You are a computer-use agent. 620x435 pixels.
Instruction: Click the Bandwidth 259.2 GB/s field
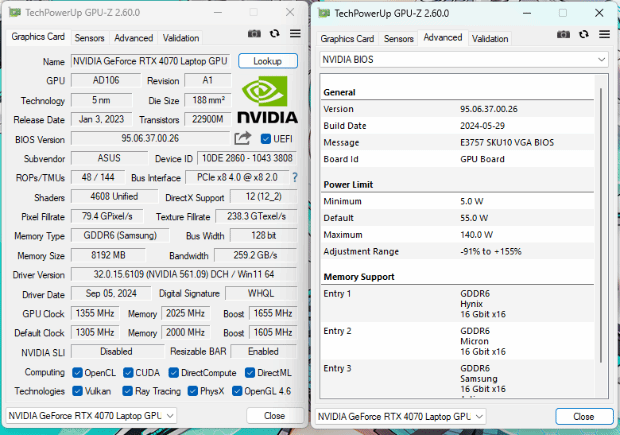[255, 255]
